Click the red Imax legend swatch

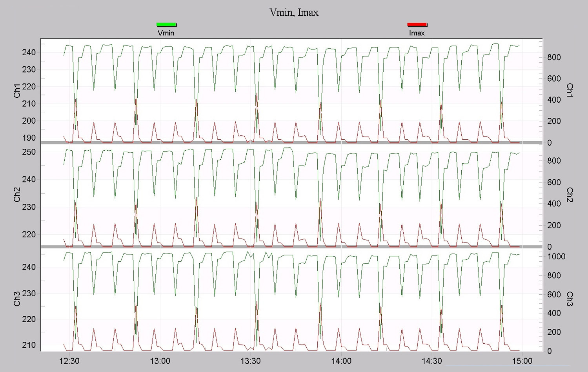(417, 25)
